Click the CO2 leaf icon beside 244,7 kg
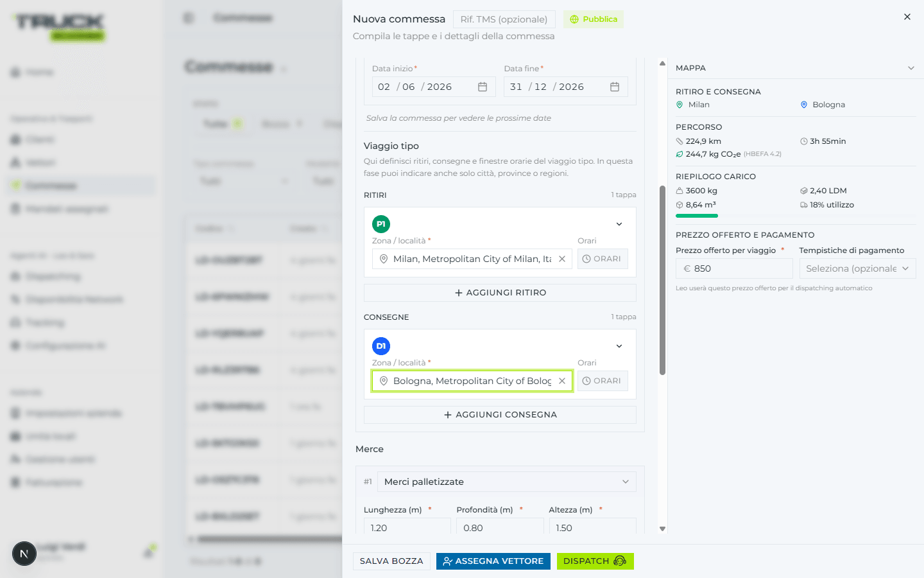 tap(680, 154)
